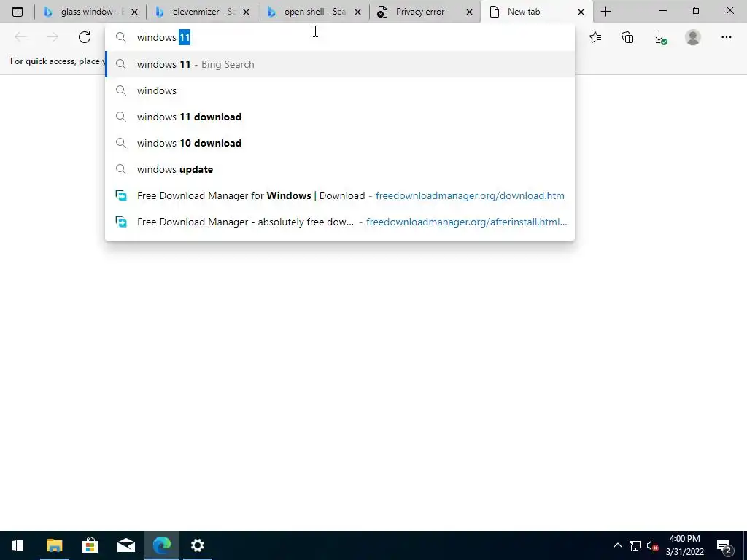Close the New tab tab
The width and height of the screenshot is (747, 560).
pyautogui.click(x=581, y=12)
